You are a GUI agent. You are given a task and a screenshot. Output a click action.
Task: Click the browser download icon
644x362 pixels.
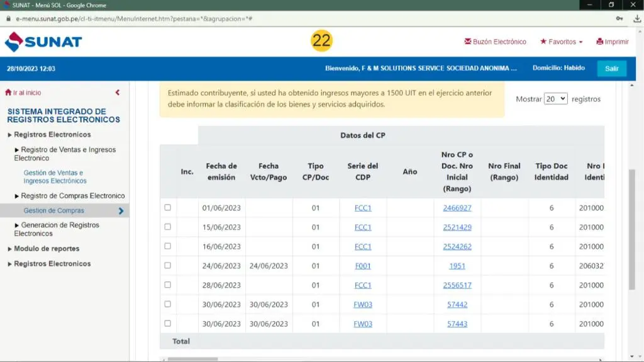point(636,19)
